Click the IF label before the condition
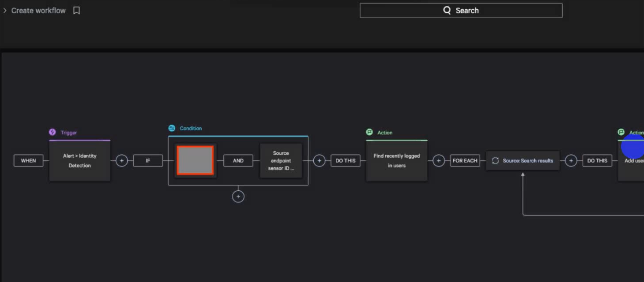 click(x=148, y=161)
